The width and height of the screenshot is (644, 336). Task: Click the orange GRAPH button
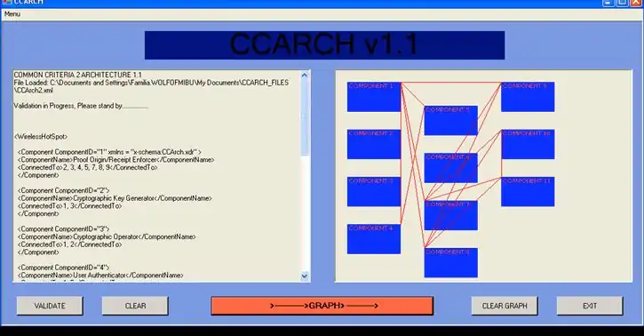click(x=322, y=306)
